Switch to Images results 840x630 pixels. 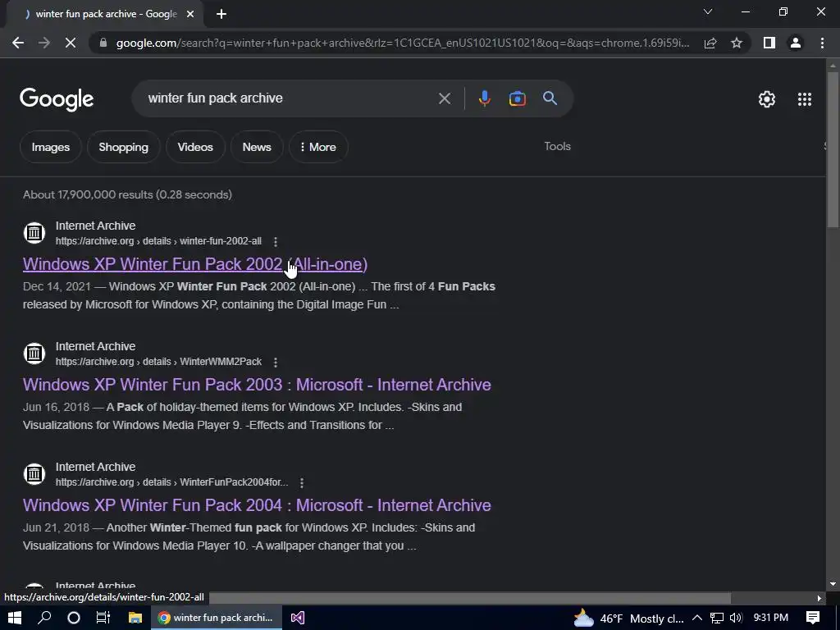click(x=50, y=147)
